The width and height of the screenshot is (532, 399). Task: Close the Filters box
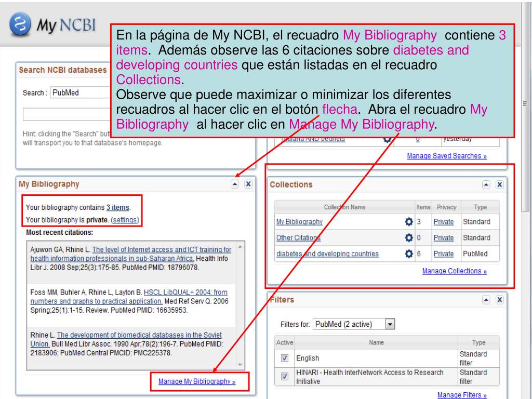(x=499, y=300)
